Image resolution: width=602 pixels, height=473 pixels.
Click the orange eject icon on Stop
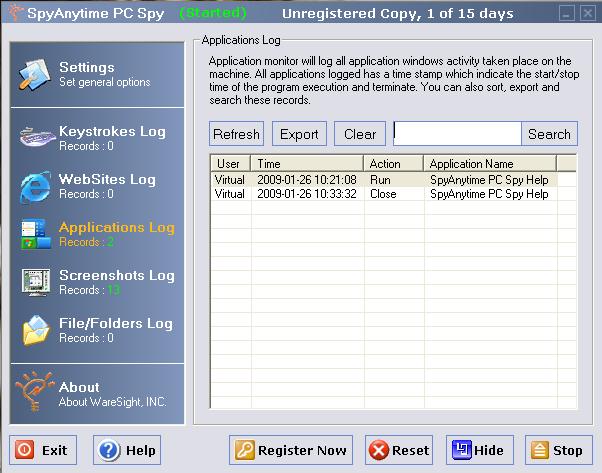click(x=540, y=450)
